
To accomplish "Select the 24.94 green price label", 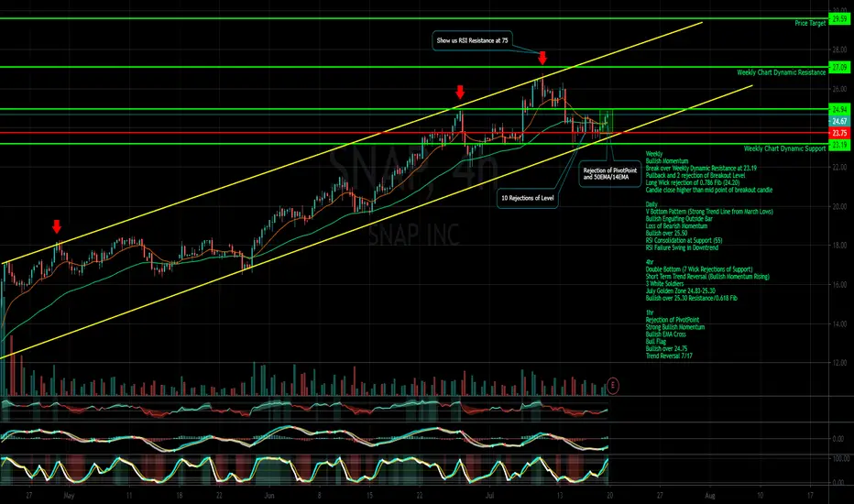I will 839,110.
